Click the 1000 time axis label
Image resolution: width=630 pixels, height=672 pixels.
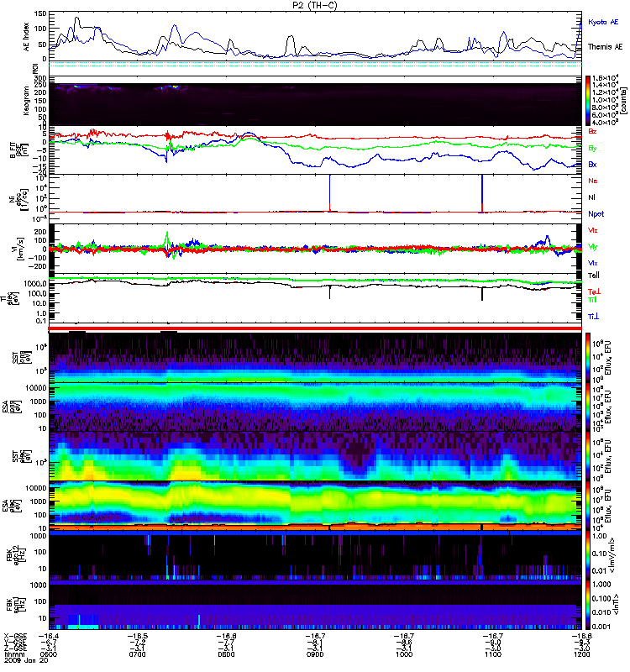[404, 654]
